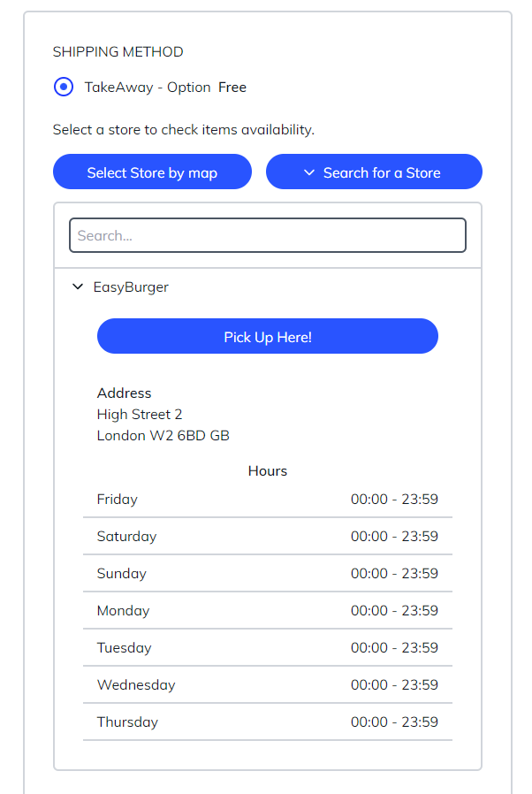Screen dimensions: 532x794
Task: Click the Sunday hours row
Action: [x=267, y=574]
